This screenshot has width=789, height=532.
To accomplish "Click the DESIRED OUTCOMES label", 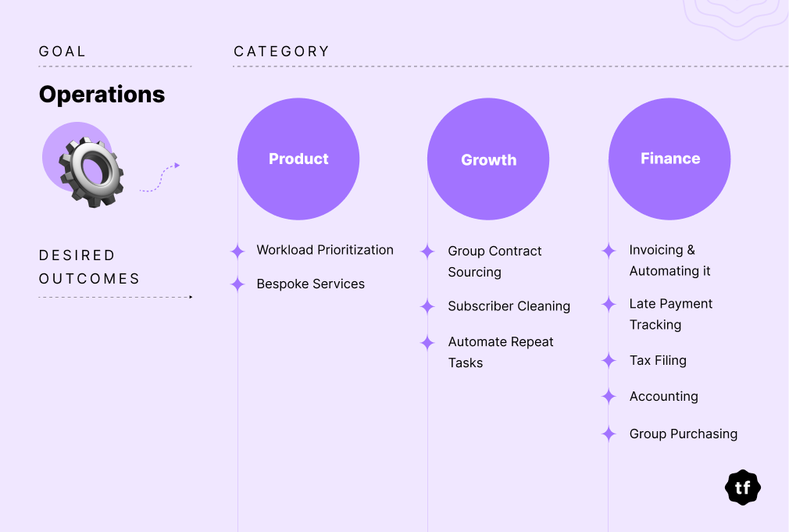I will [x=89, y=266].
